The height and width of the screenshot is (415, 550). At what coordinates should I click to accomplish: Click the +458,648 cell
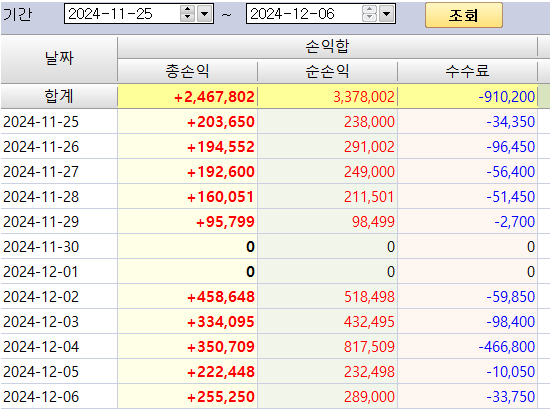click(x=187, y=296)
